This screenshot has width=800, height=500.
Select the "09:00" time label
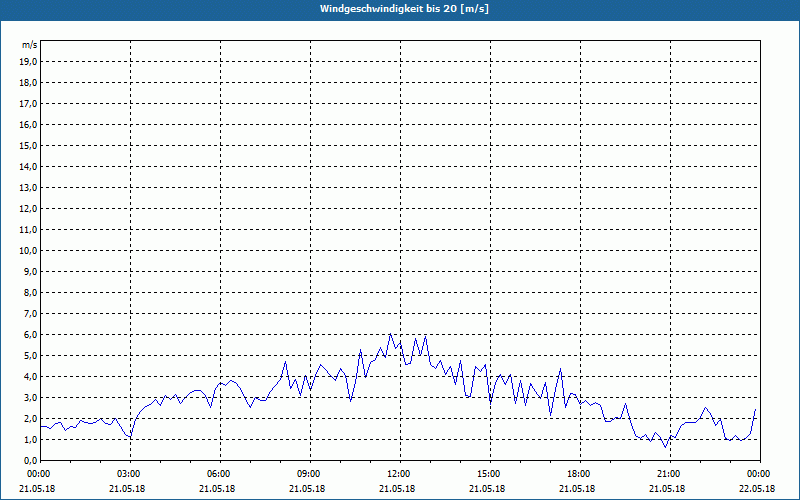point(308,474)
